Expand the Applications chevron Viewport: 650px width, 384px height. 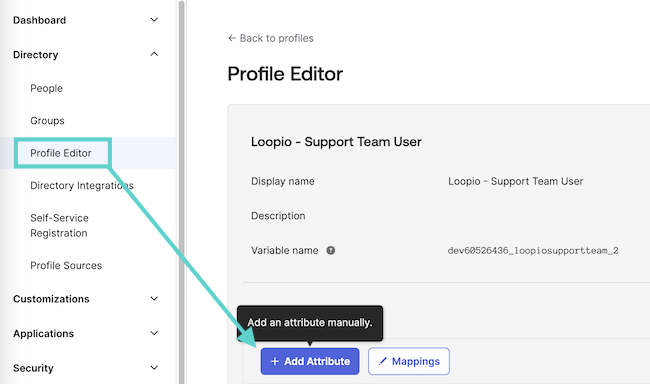pyautogui.click(x=154, y=333)
